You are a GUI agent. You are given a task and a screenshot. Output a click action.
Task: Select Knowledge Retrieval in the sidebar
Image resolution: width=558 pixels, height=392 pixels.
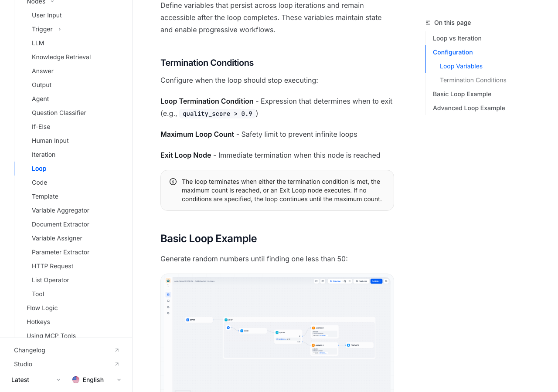click(x=61, y=57)
